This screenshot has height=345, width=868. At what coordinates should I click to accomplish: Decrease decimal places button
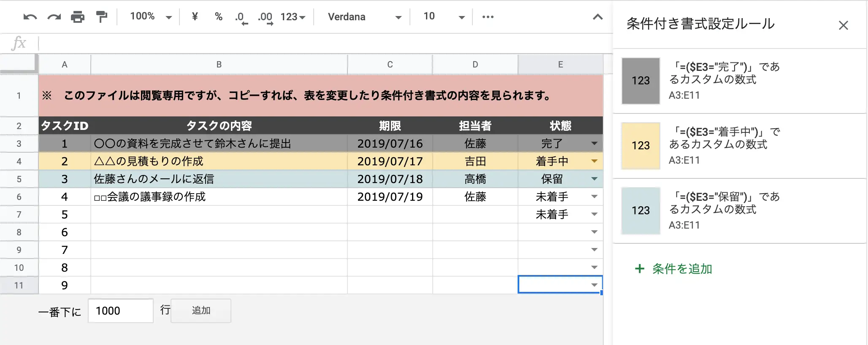tap(241, 18)
